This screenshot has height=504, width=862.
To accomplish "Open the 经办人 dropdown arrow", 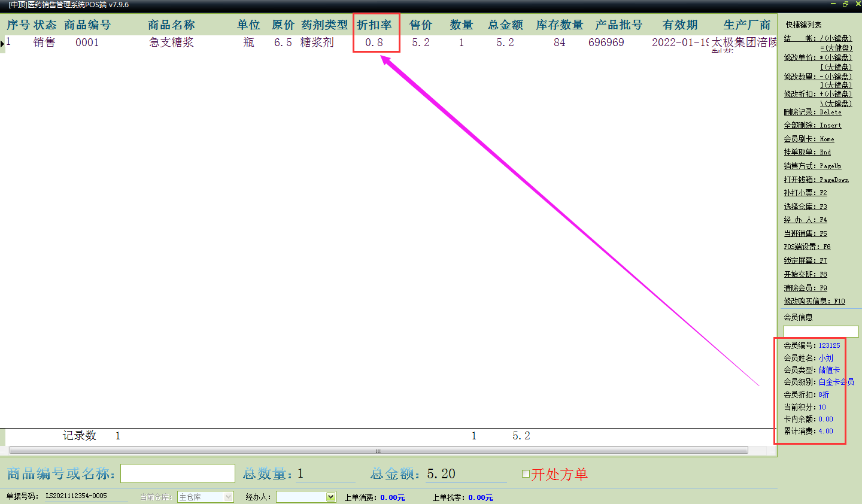I will (x=330, y=497).
